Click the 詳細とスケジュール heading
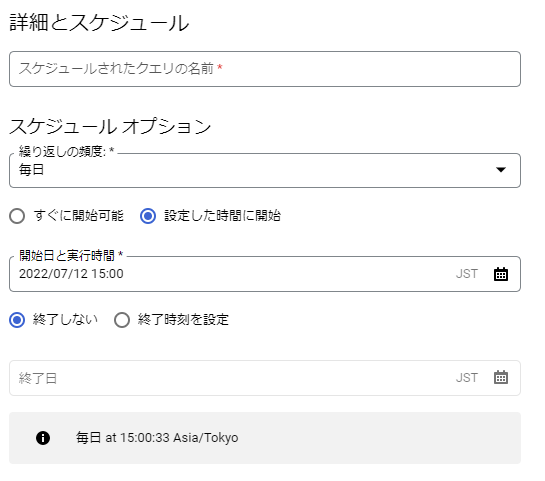 [x=99, y=23]
